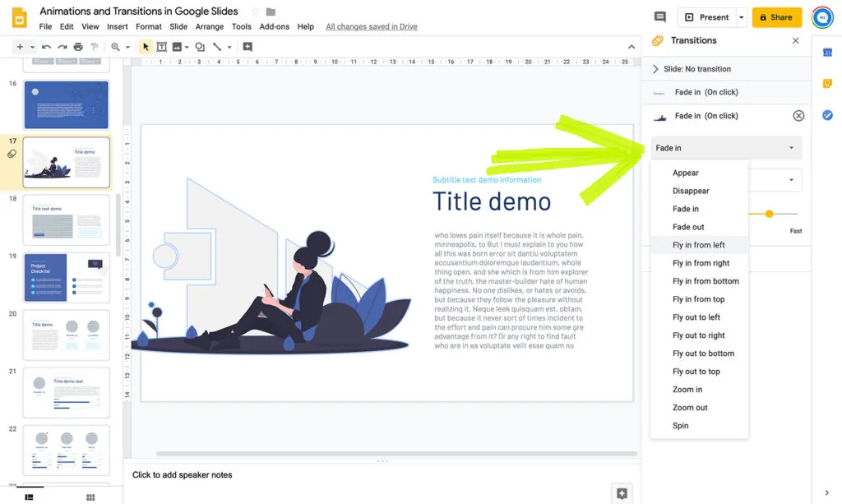The width and height of the screenshot is (842, 504).
Task: Open the zoom level dropdown arrow
Action: [127, 47]
